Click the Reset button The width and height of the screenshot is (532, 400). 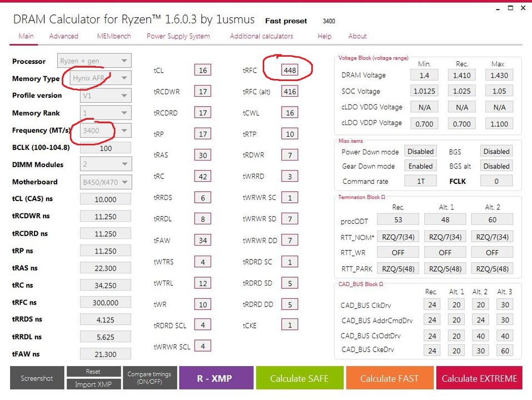[x=93, y=372]
